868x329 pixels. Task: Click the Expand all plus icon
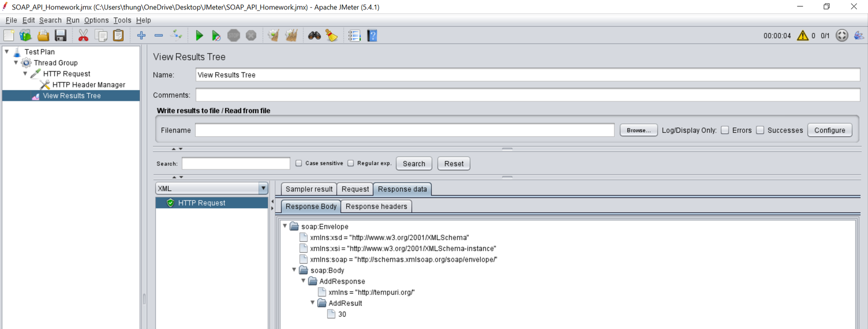[x=141, y=36]
